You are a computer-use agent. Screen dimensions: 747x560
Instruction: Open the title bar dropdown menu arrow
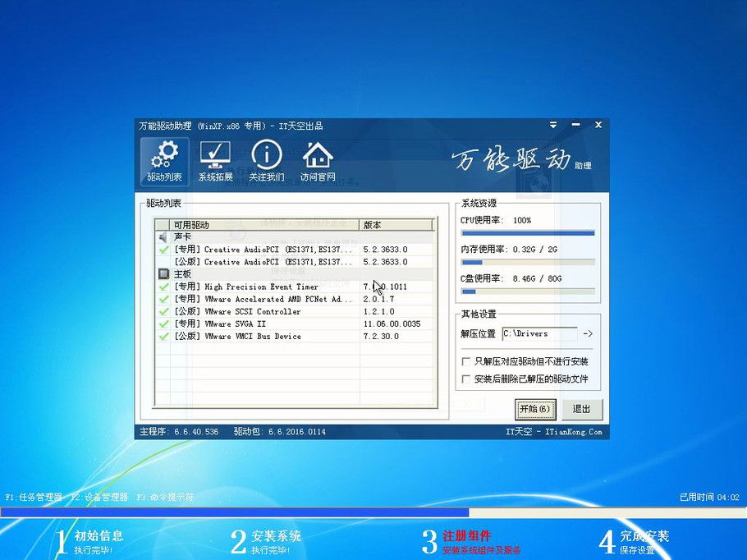[553, 125]
